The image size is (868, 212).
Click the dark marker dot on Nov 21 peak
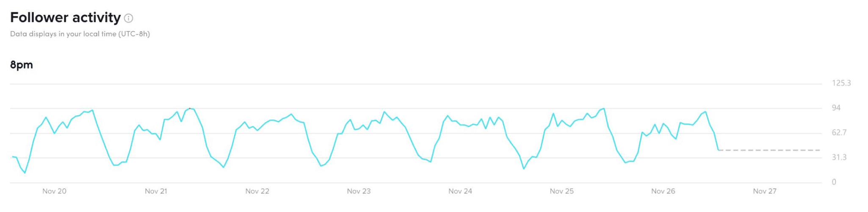pyautogui.click(x=190, y=109)
